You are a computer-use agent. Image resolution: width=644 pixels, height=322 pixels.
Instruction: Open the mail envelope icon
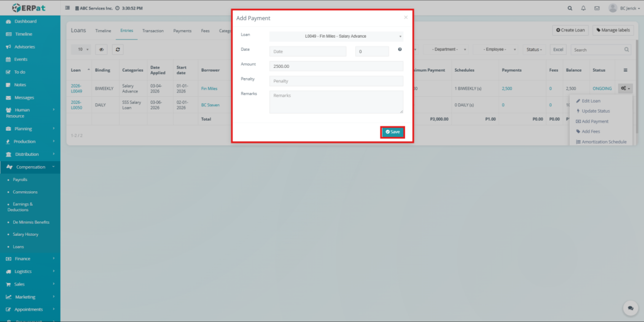click(x=597, y=8)
